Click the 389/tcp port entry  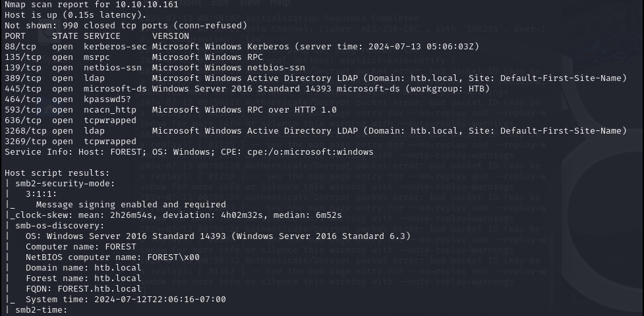coord(23,78)
